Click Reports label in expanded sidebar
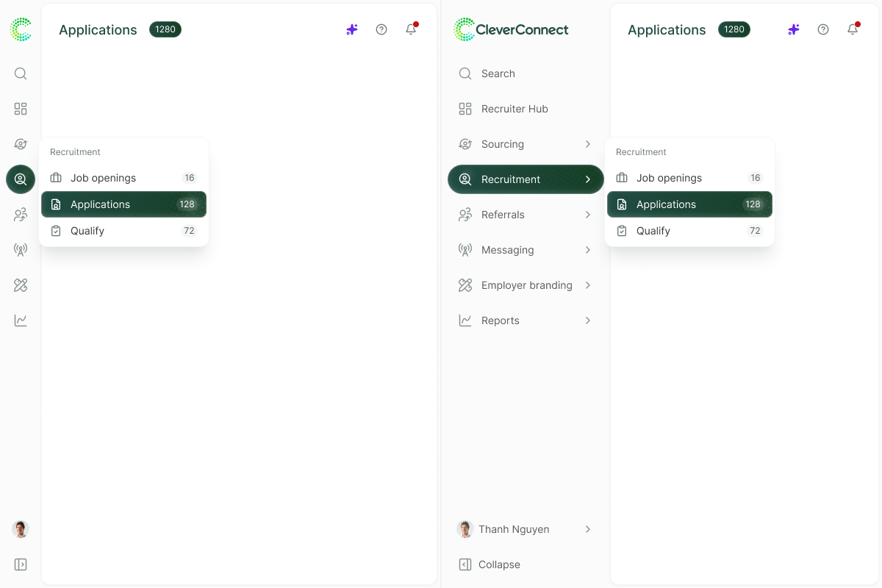Image resolution: width=882 pixels, height=588 pixels. pos(501,320)
